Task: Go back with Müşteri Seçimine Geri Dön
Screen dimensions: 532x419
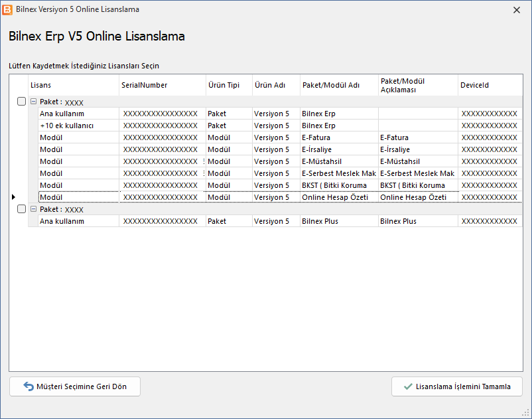Action: coord(75,386)
